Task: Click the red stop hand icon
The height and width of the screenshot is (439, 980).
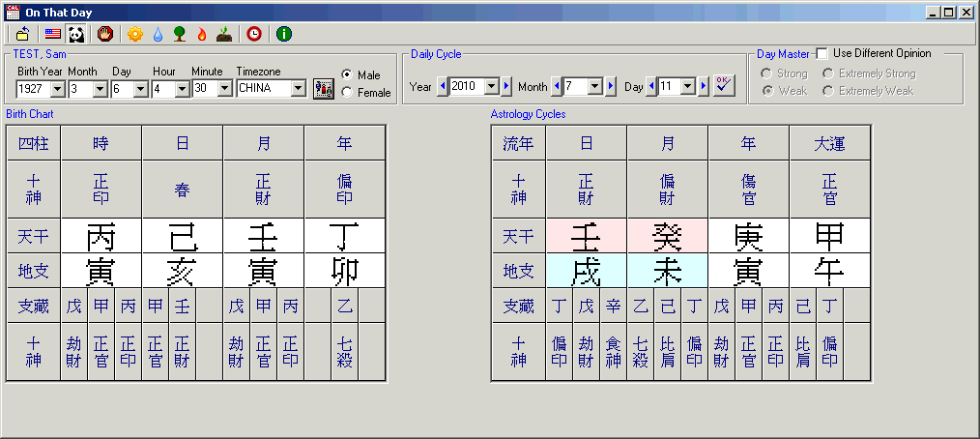Action: [x=106, y=34]
